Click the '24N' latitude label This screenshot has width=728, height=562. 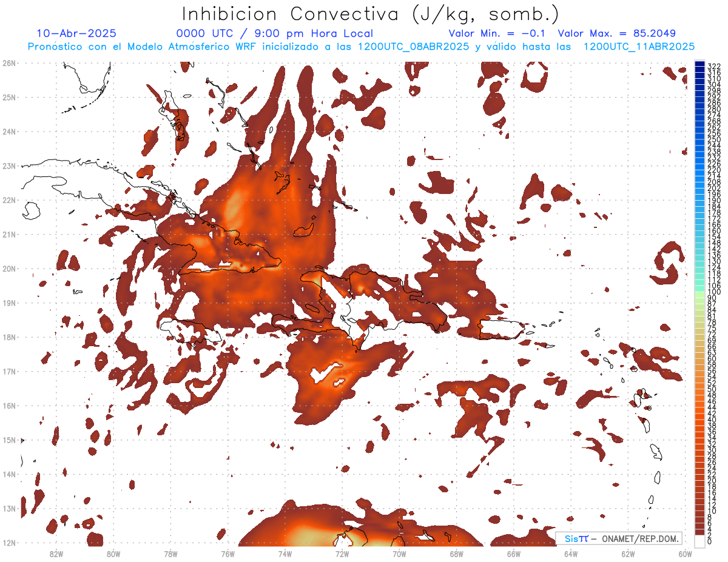tap(9, 132)
